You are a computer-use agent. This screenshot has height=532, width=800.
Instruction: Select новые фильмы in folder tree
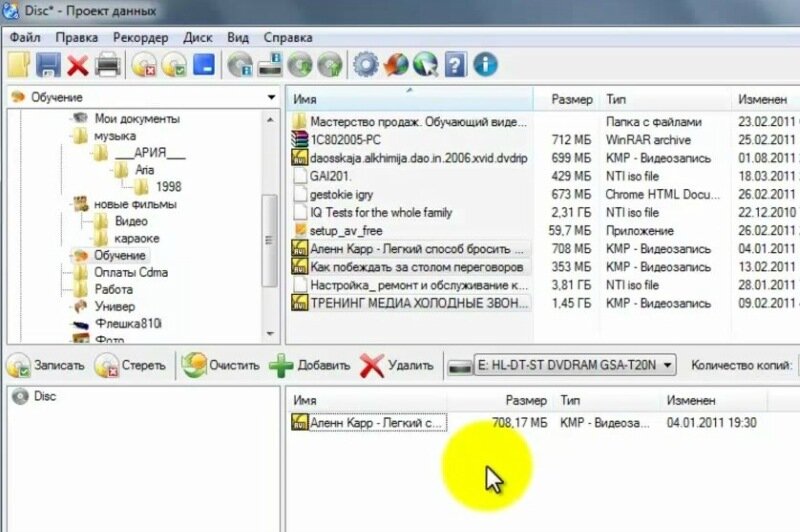coord(135,204)
